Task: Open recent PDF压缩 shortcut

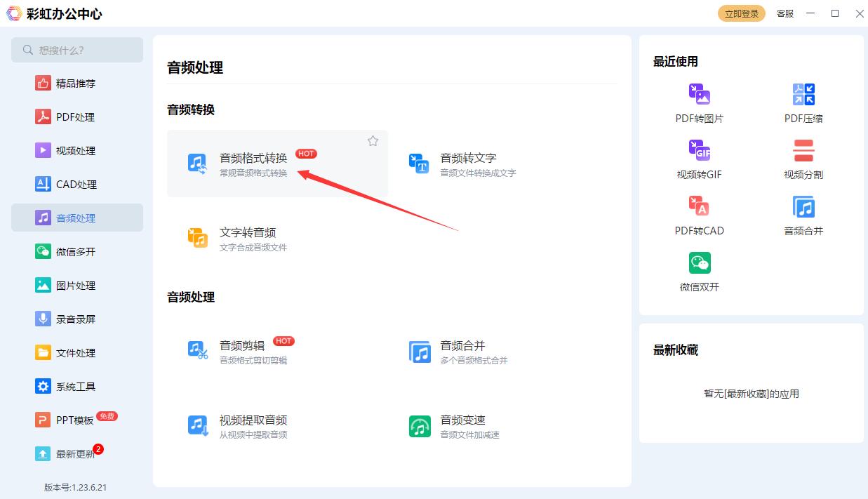Action: [x=803, y=102]
